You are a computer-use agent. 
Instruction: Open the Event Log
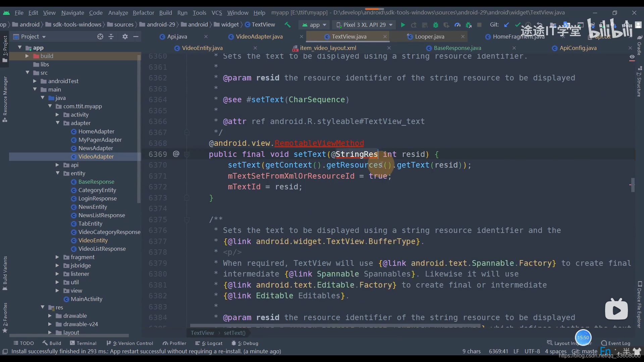(x=616, y=343)
